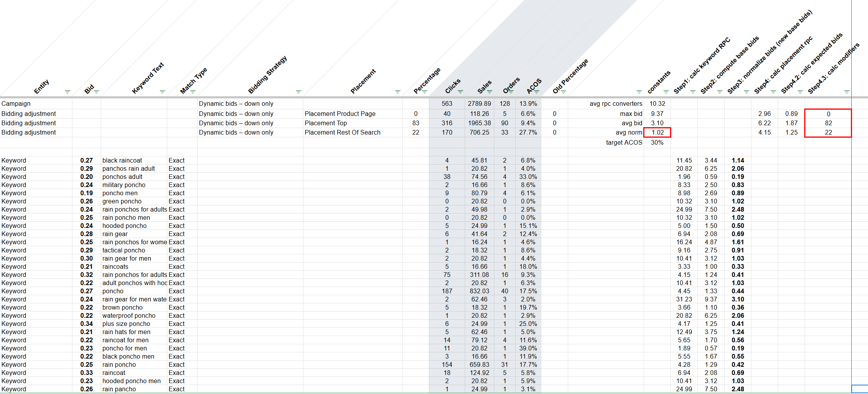Select the 'Placement Product Page' cell
Screen dimensions: 868x394
click(x=353, y=114)
